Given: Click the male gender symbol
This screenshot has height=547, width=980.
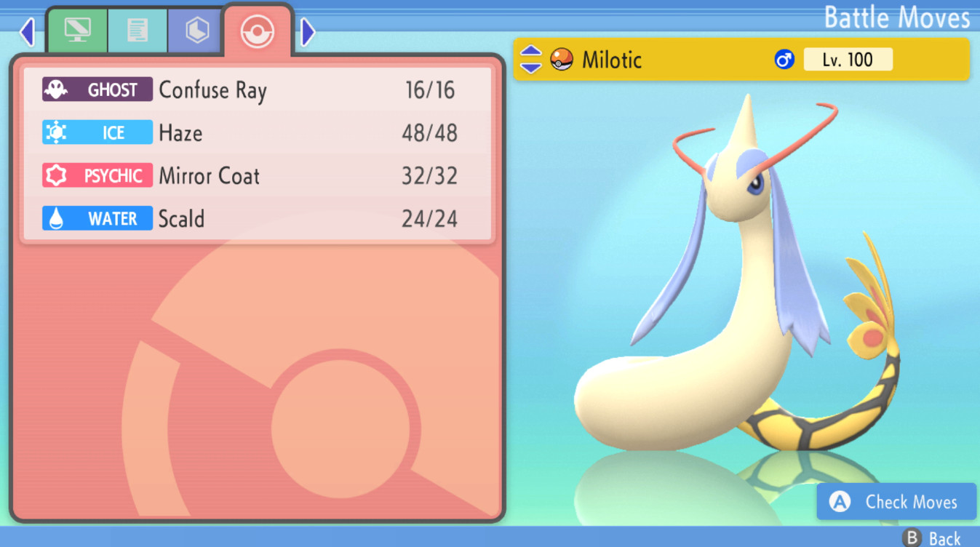Looking at the screenshot, I should pos(784,59).
